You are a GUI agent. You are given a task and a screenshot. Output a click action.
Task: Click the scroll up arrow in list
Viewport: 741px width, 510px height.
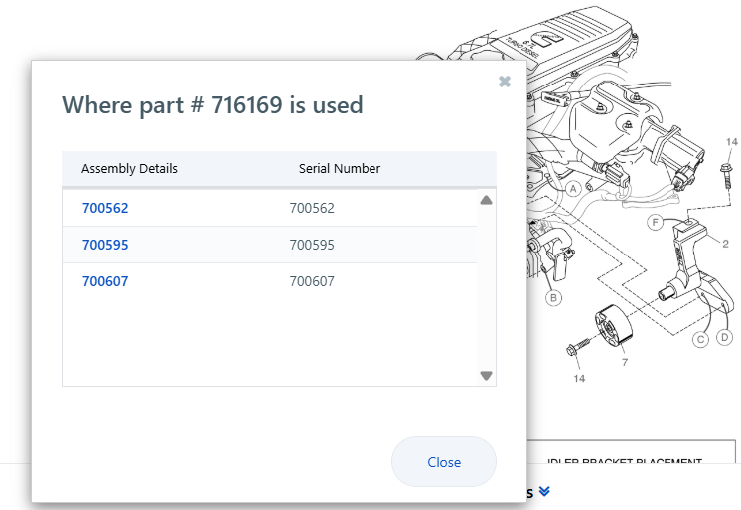(486, 200)
